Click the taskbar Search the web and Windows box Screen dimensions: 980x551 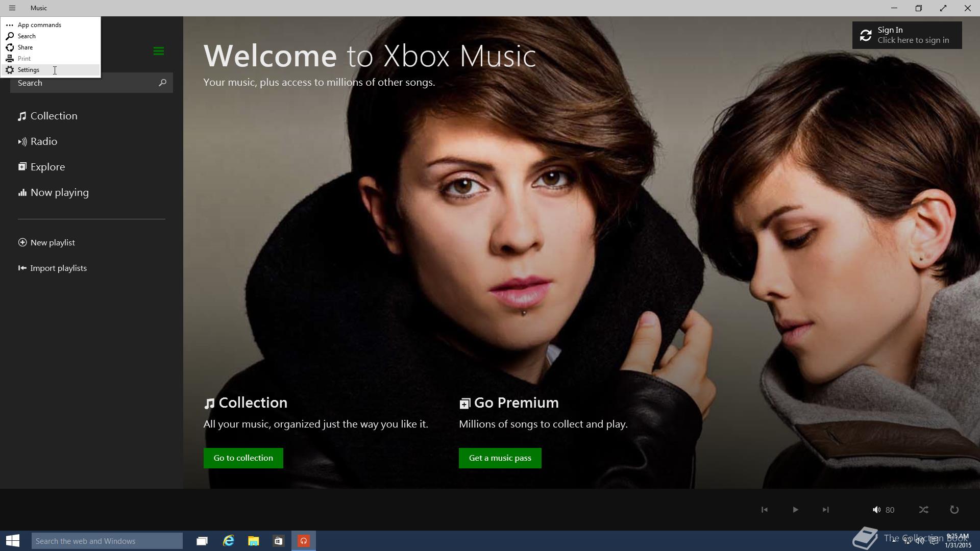pyautogui.click(x=107, y=541)
